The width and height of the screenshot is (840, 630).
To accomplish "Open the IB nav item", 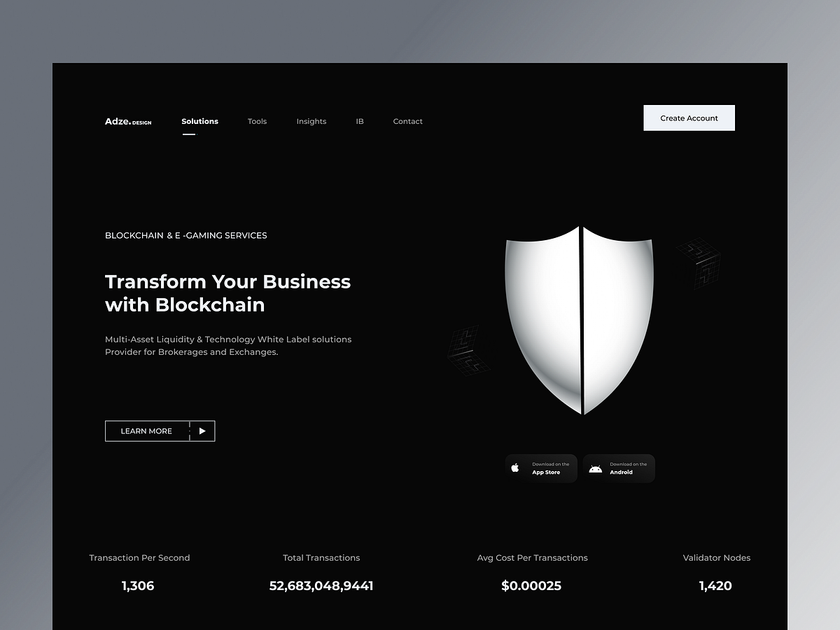I will 360,121.
